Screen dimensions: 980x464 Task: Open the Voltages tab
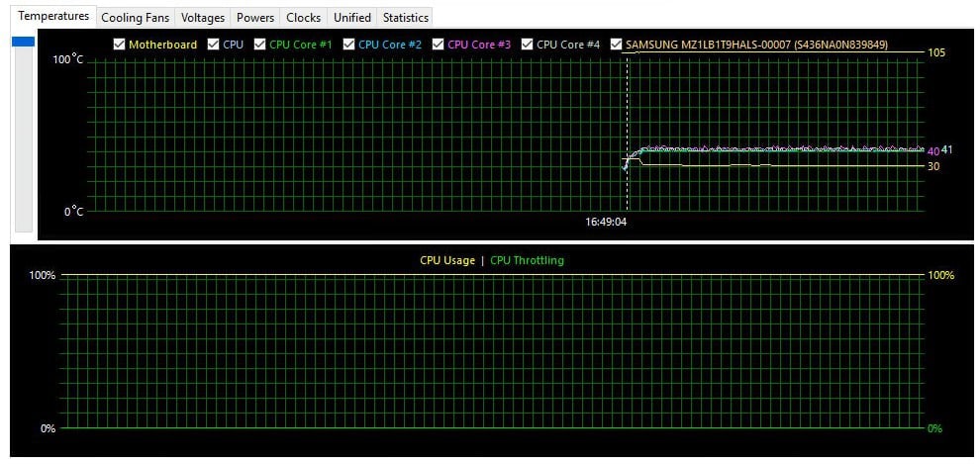(x=203, y=18)
